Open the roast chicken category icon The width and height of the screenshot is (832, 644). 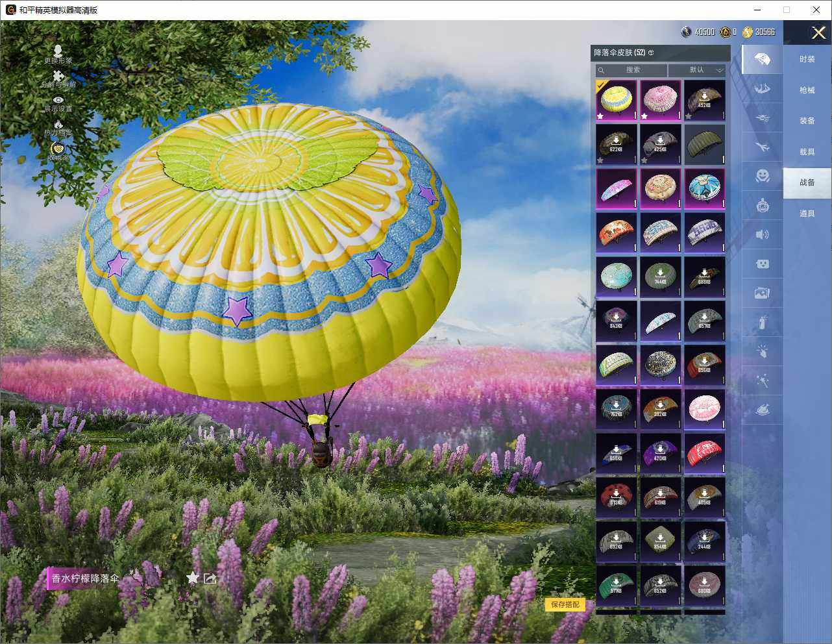pyautogui.click(x=763, y=410)
